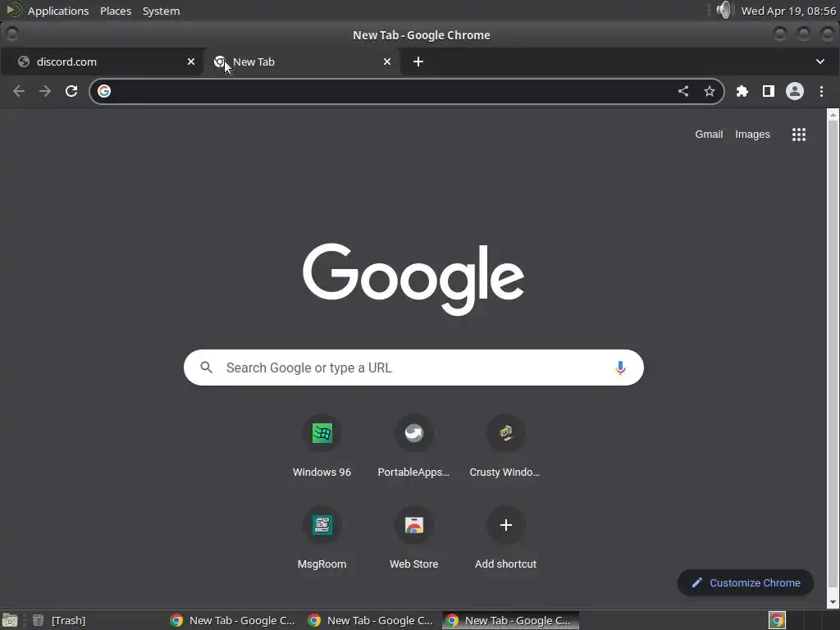This screenshot has height=630, width=840.
Task: Open the Gmail link
Action: point(709,135)
